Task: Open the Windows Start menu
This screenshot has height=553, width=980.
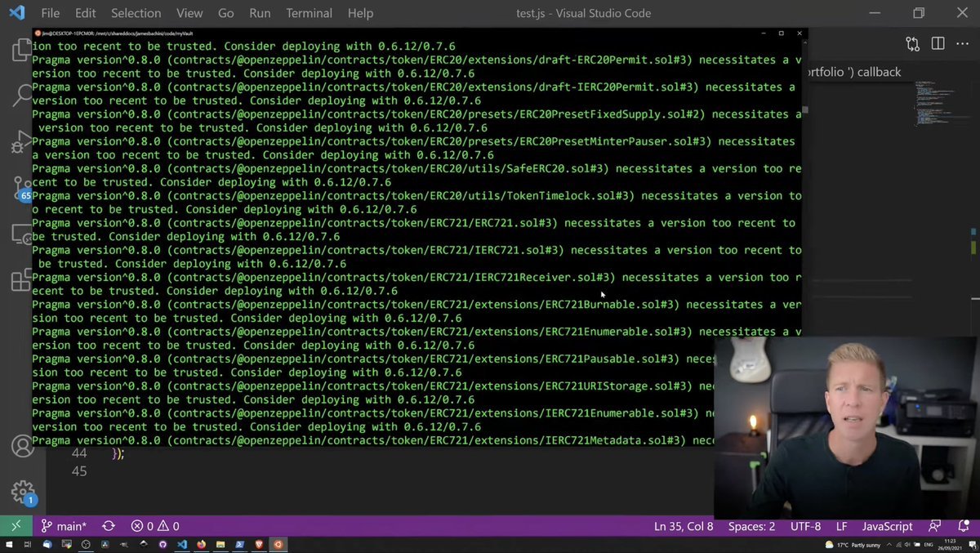Action: pos(9,545)
